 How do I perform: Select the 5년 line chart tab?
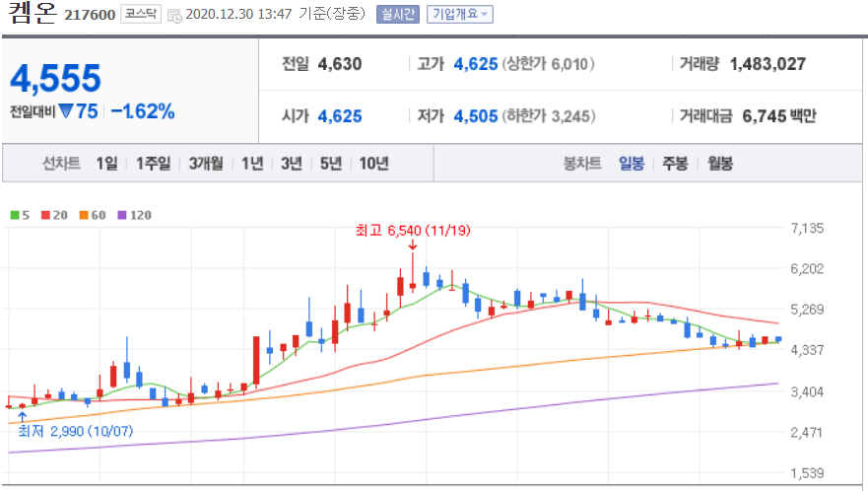point(331,163)
